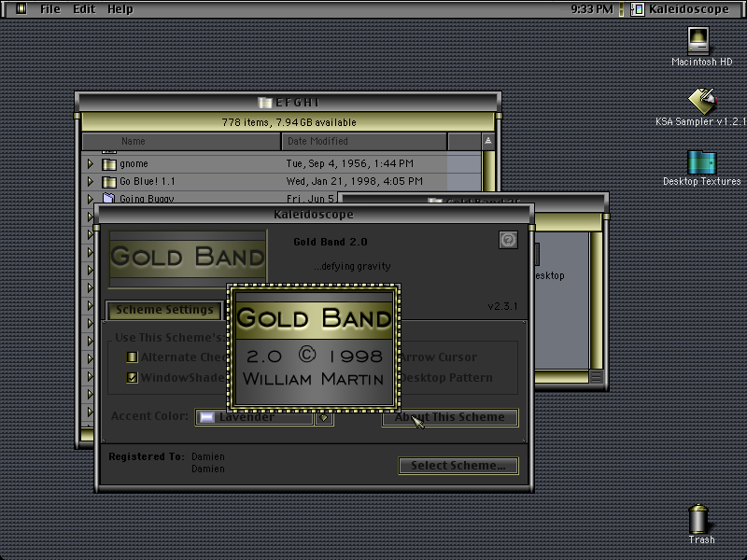The height and width of the screenshot is (560, 747).
Task: Click the vertical scrollbar of the rear Gold Band window
Action: tap(596, 300)
